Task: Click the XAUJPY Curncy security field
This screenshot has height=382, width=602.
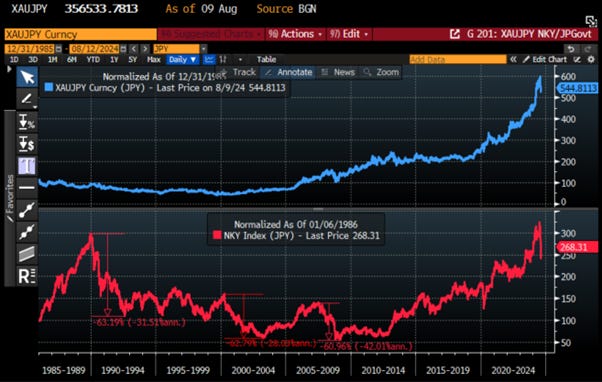Action: coord(81,34)
